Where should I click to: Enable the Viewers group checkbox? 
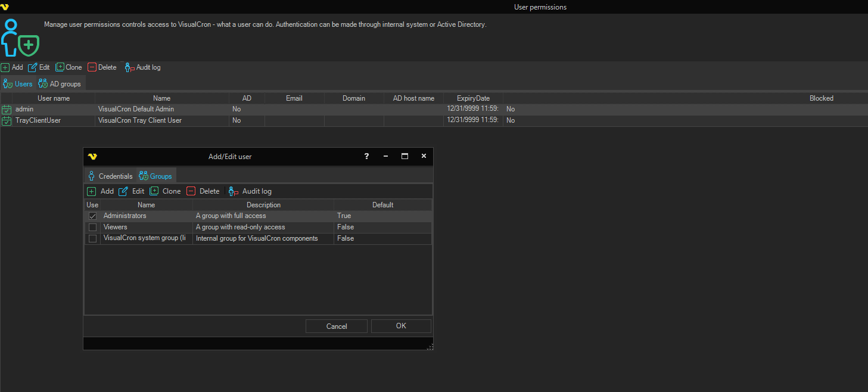click(x=92, y=227)
